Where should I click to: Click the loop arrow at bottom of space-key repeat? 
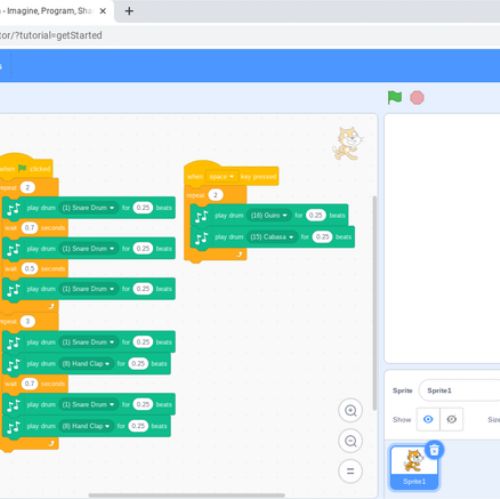[x=239, y=254]
